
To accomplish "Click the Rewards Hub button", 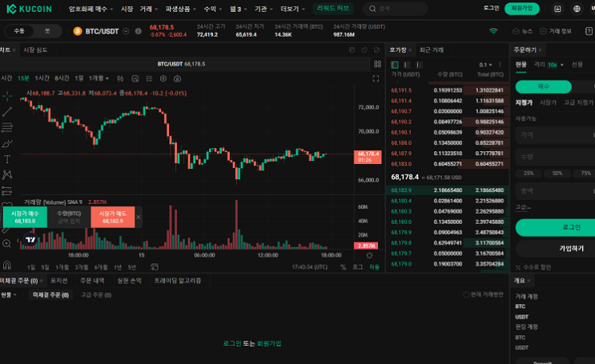I will tap(333, 8).
